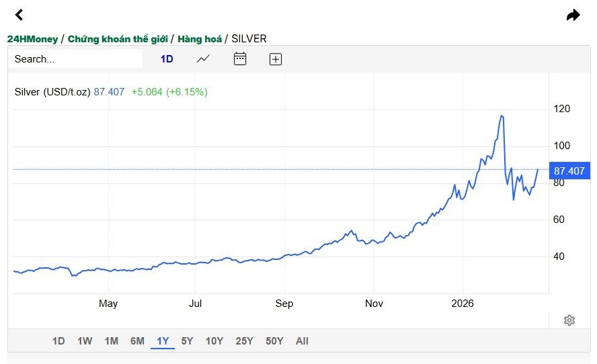Add a comparison with the plus icon

pyautogui.click(x=276, y=59)
